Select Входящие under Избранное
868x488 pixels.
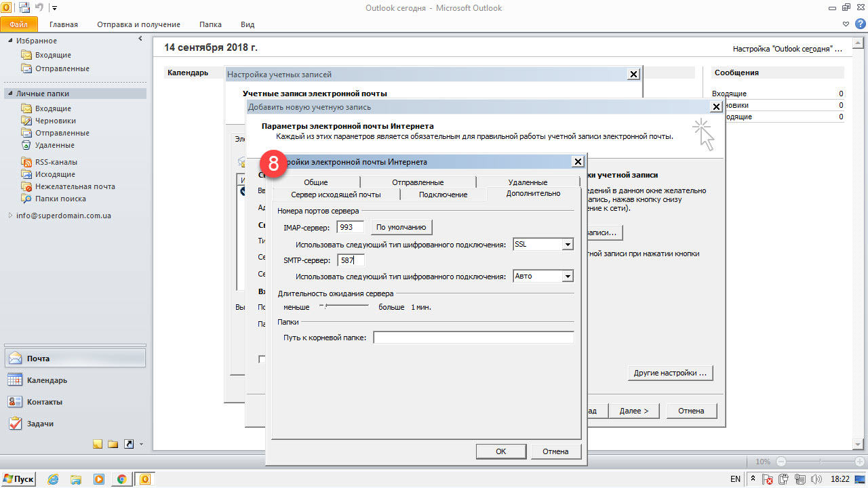coord(53,55)
